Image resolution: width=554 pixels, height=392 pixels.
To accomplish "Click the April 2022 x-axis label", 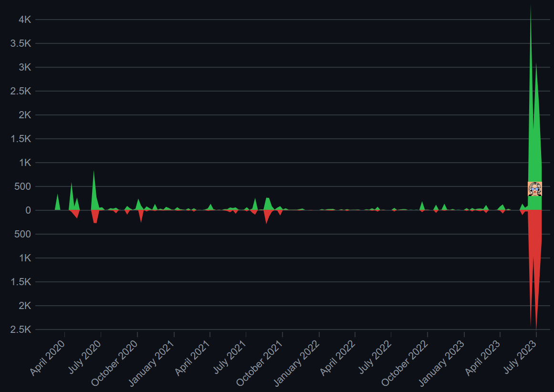I will click(338, 358).
